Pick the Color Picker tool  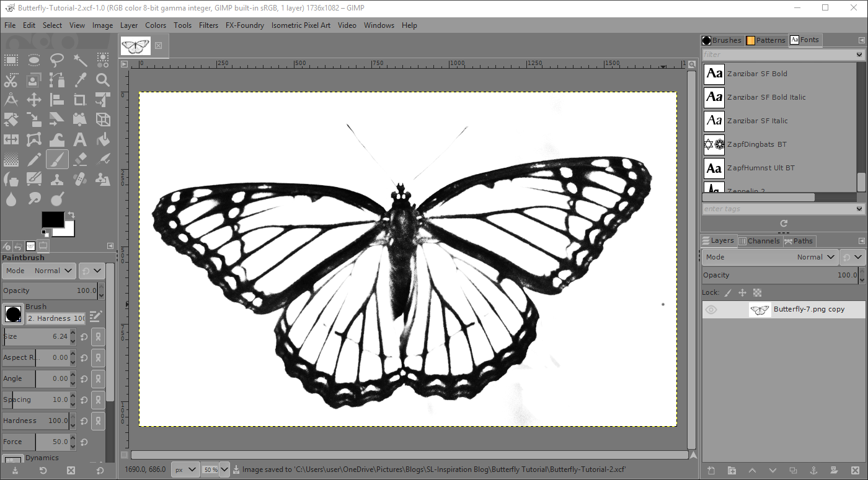click(x=79, y=81)
